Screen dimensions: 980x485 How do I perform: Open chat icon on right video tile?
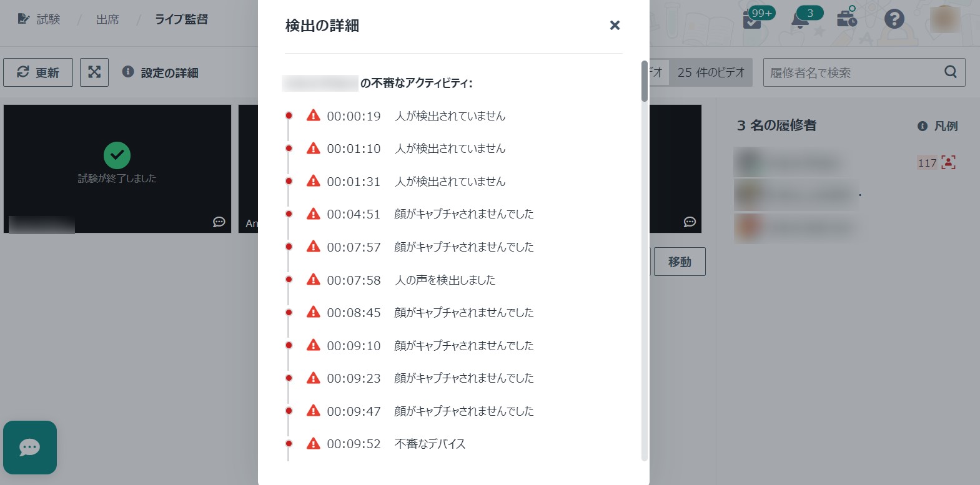point(690,222)
